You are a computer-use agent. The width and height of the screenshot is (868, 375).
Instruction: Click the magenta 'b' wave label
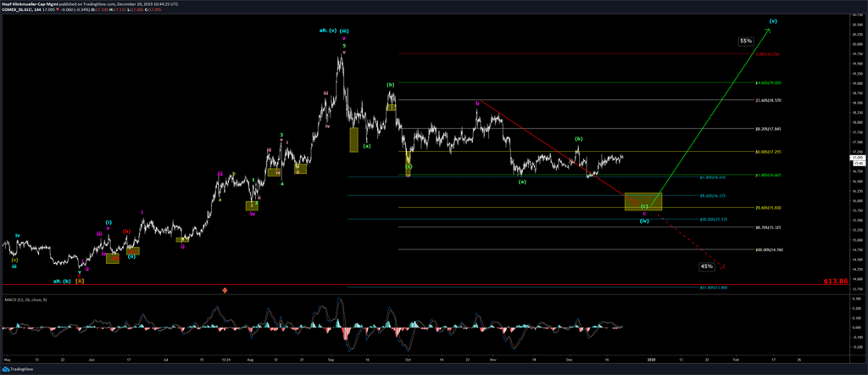pos(477,103)
